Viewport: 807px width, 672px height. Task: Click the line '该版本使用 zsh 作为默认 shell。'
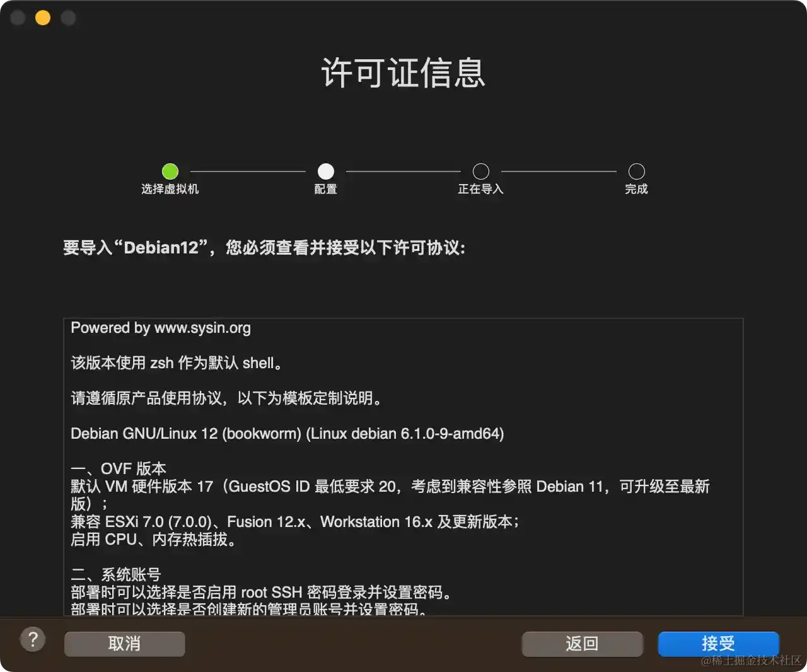point(177,363)
